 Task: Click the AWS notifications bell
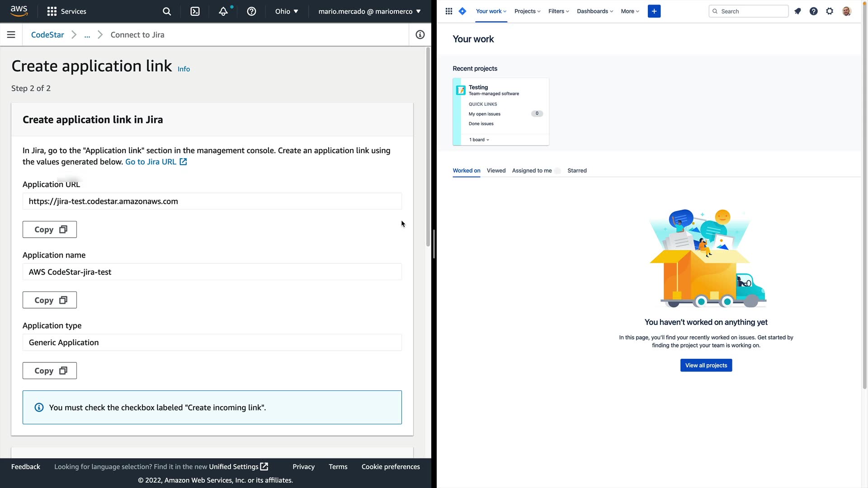point(223,11)
